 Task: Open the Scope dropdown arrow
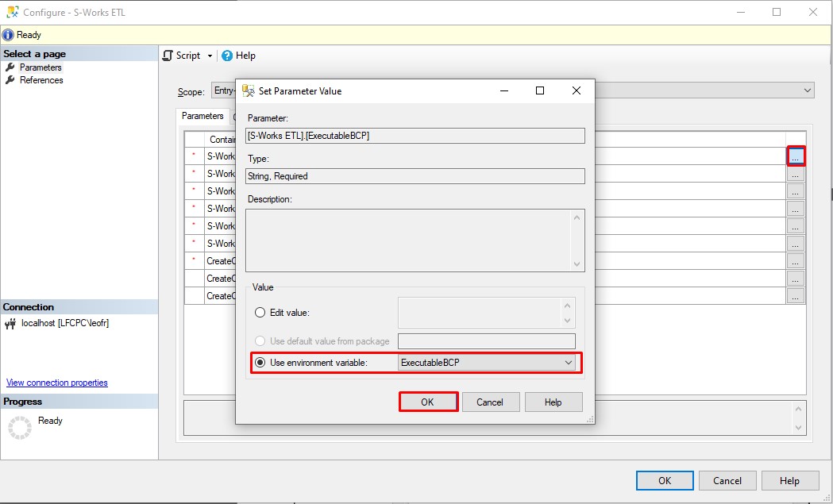click(x=808, y=90)
